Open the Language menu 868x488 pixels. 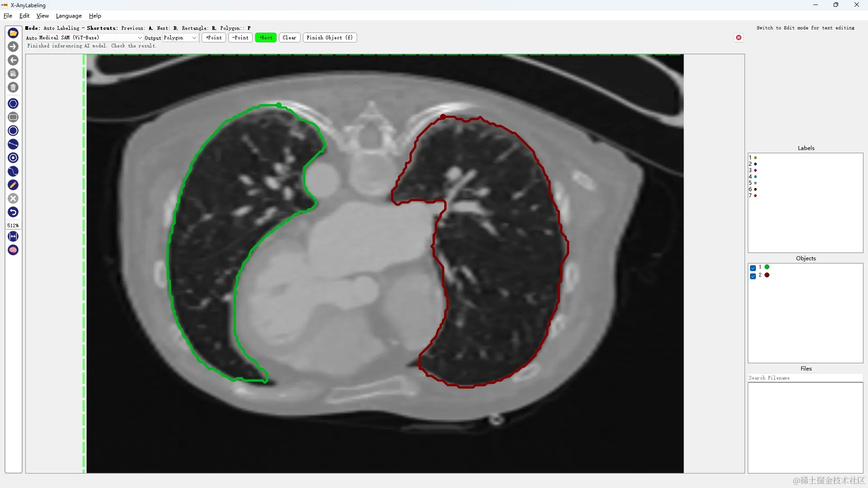(69, 16)
